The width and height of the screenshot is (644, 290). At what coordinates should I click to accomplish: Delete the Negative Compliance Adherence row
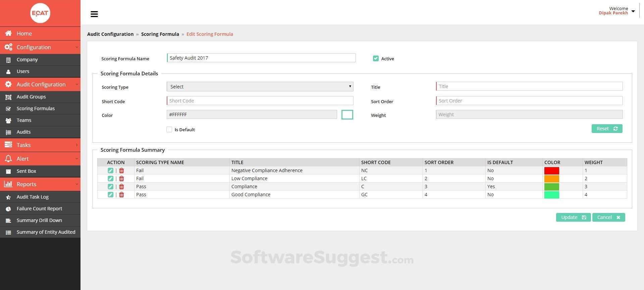[x=121, y=170]
